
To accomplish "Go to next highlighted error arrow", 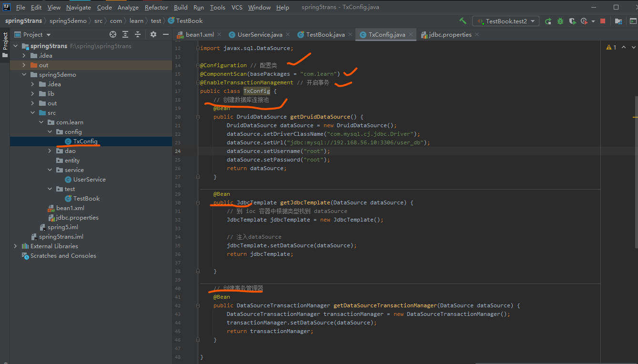I will tap(633, 47).
